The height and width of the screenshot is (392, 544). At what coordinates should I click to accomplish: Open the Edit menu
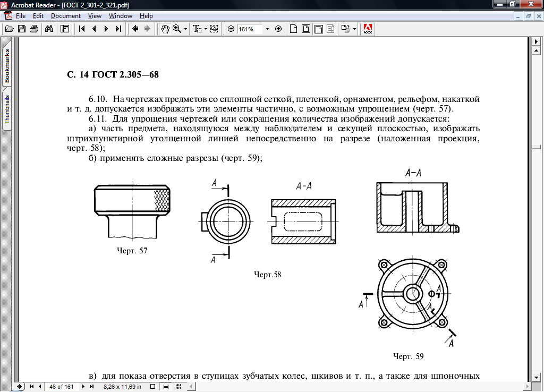[x=38, y=16]
